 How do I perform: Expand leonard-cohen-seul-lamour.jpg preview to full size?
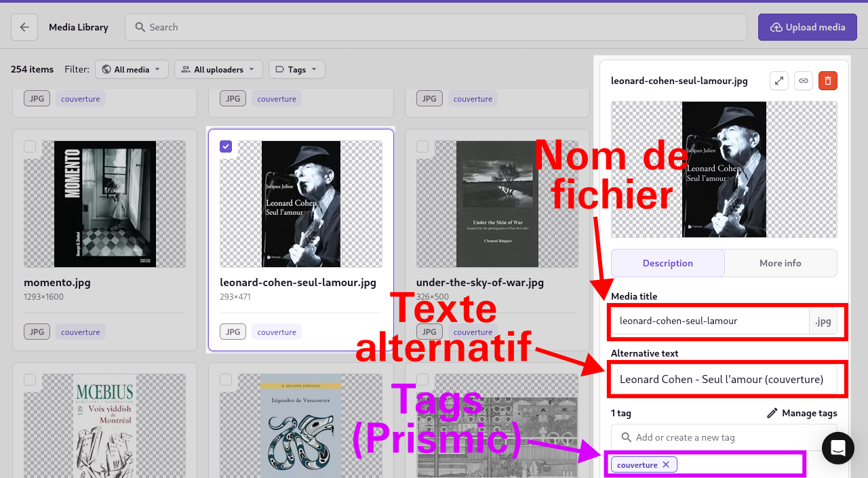pos(779,81)
